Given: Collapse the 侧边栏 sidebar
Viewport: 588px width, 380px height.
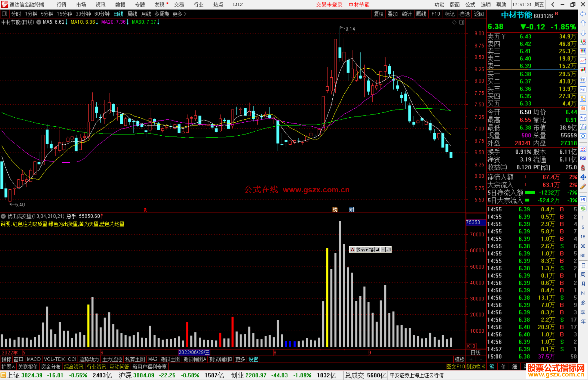Looking at the screenshot, I should 476,367.
